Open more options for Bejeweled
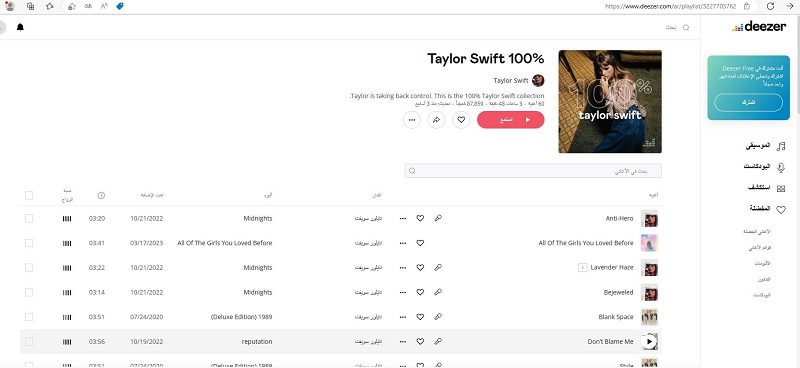800x368 pixels. pyautogui.click(x=403, y=292)
